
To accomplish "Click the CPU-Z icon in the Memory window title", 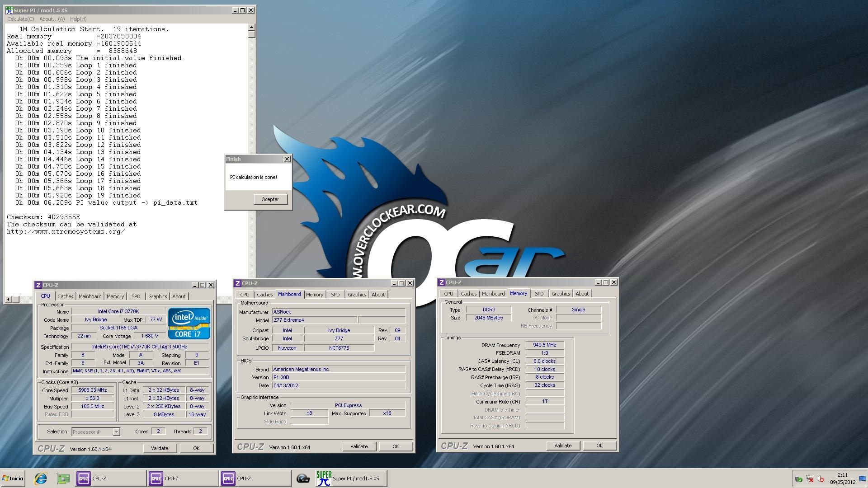I will point(441,282).
